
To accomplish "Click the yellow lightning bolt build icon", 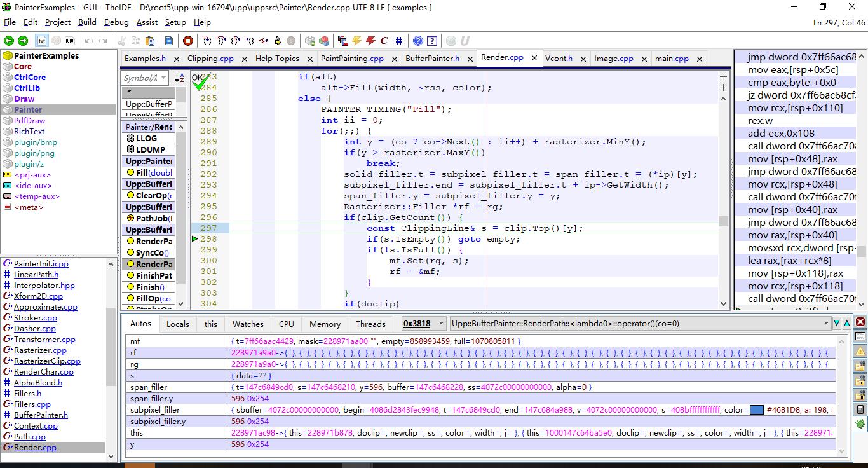I will click(x=356, y=41).
